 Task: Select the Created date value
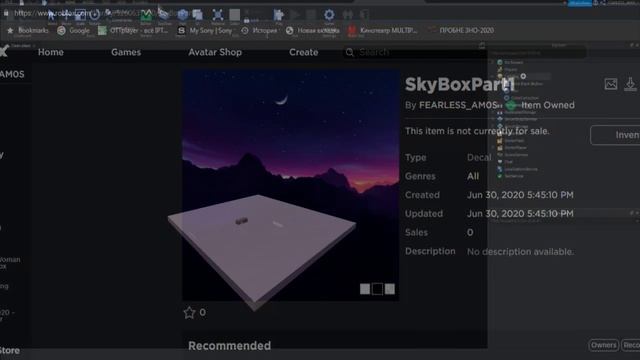tap(520, 195)
